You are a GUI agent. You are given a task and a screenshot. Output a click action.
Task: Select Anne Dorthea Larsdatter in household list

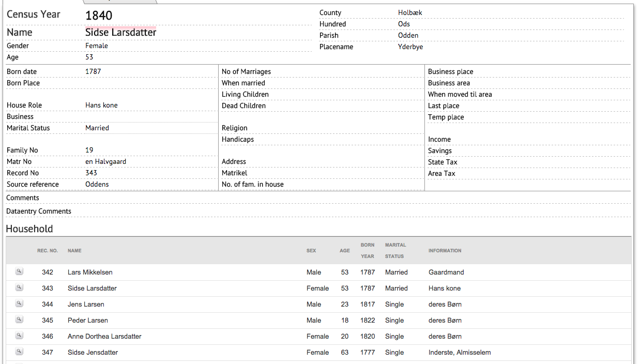[104, 336]
